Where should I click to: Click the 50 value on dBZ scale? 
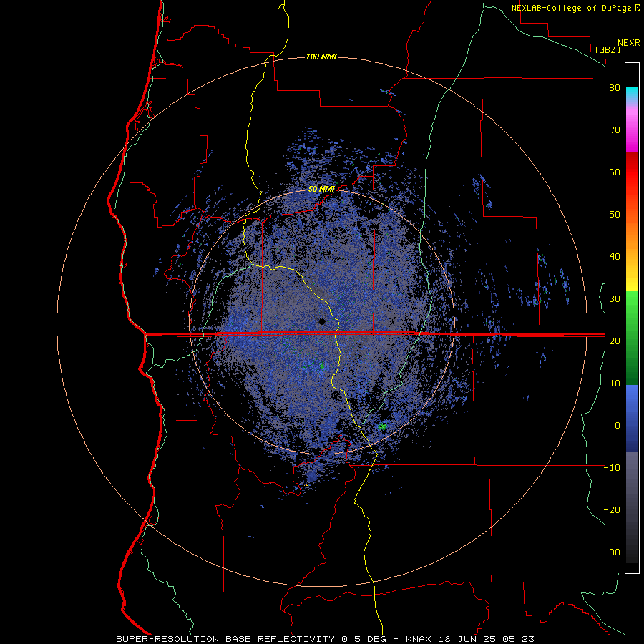pyautogui.click(x=615, y=215)
